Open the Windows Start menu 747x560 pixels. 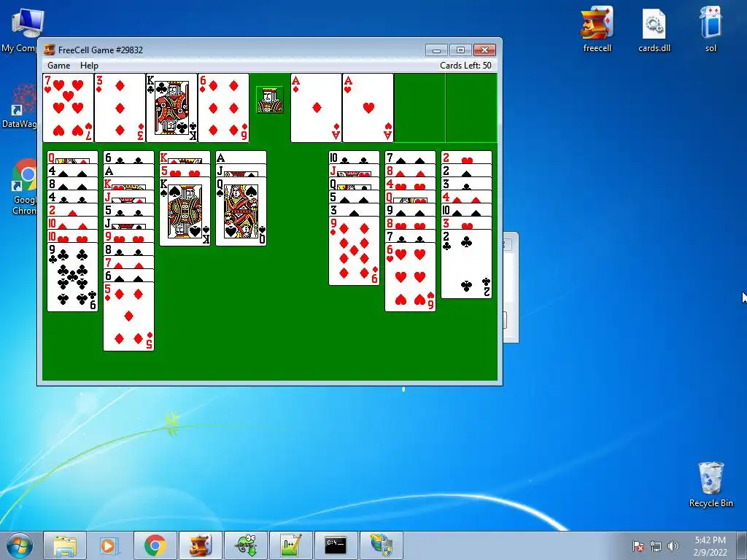(20, 545)
